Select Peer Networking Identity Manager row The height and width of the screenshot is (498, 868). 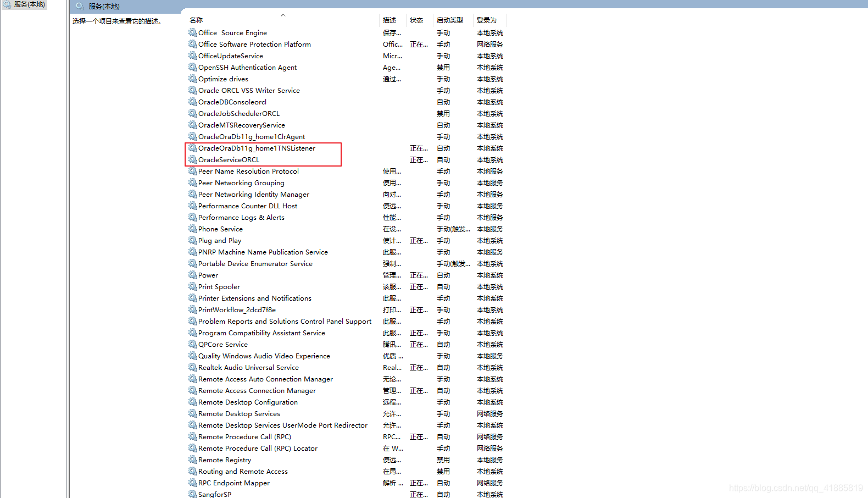tap(346, 194)
